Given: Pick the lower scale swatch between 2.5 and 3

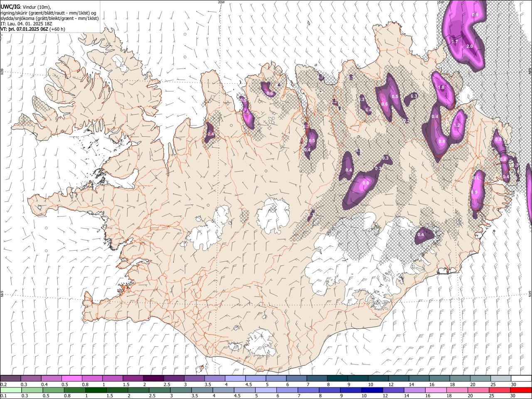Looking at the screenshot, I should pos(160,390).
